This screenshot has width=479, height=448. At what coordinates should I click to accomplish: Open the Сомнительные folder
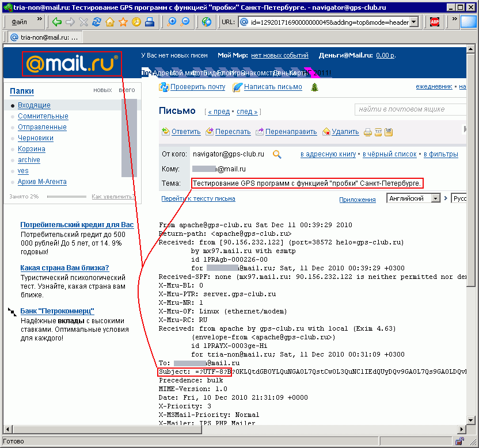(x=43, y=116)
